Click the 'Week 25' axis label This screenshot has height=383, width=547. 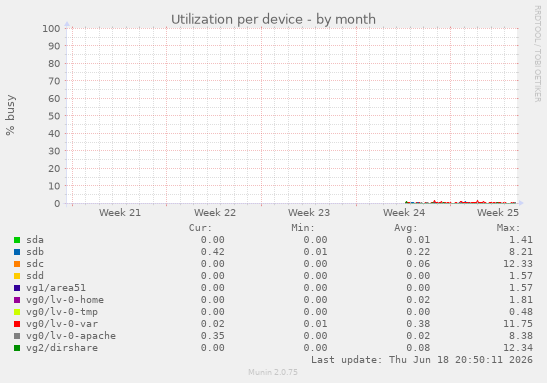click(498, 213)
